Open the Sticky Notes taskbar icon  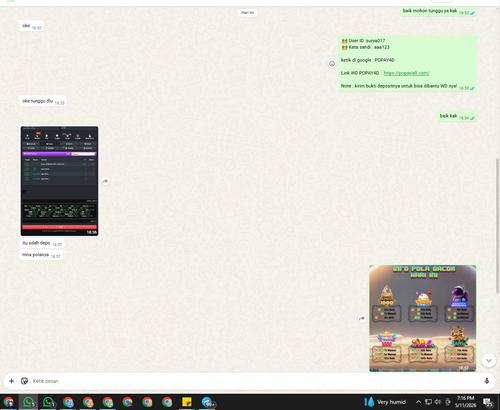(x=187, y=402)
